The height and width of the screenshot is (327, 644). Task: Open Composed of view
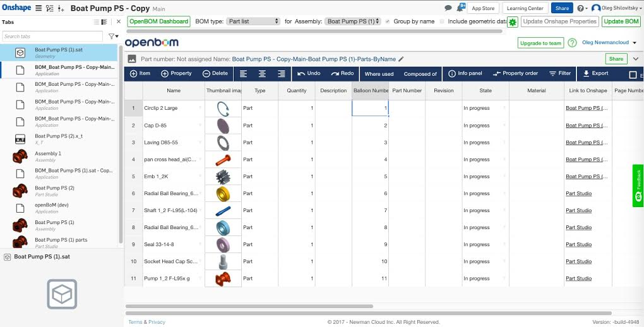tap(420, 74)
